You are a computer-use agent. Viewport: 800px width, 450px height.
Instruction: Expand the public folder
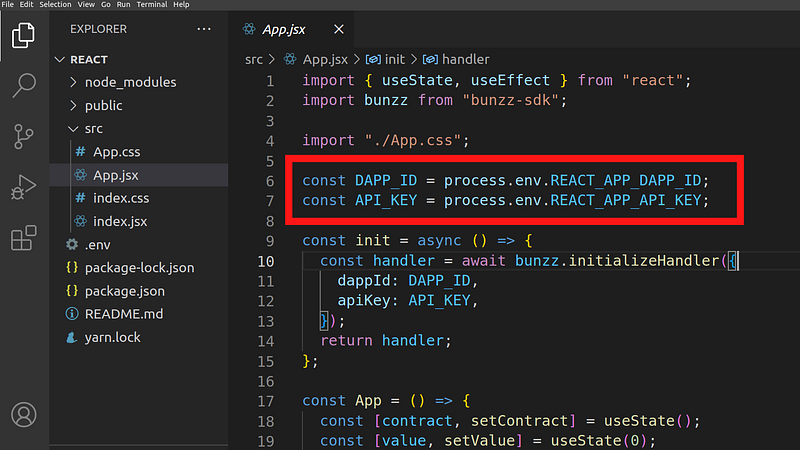104,105
